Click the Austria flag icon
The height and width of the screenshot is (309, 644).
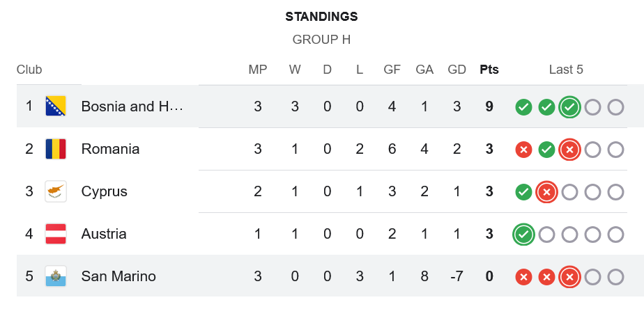56,234
